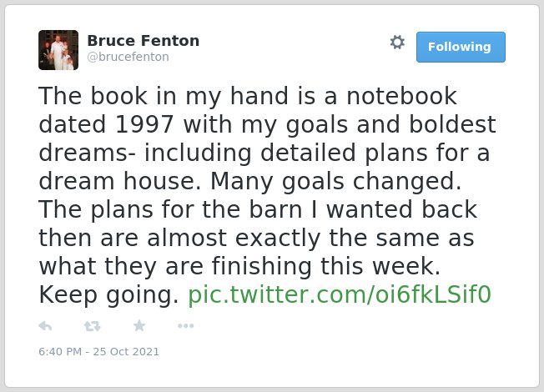Click the blue Following button
Screen dimensions: 544x392
[461, 47]
